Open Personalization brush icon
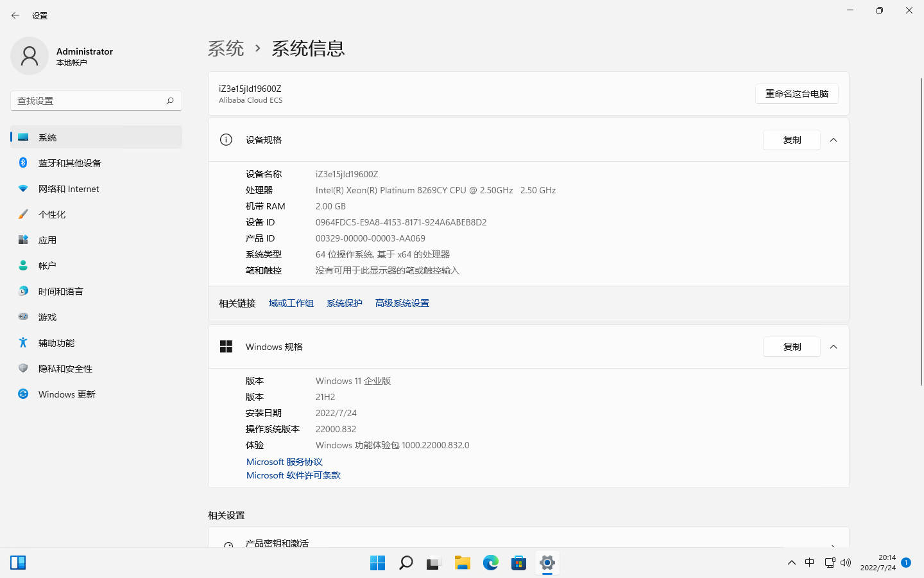The image size is (924, 578). point(23,215)
